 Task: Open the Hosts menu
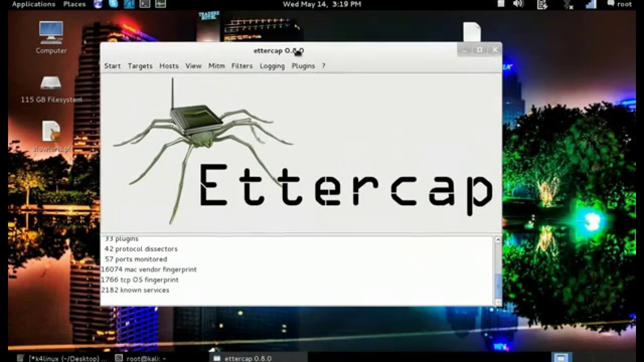tap(169, 66)
